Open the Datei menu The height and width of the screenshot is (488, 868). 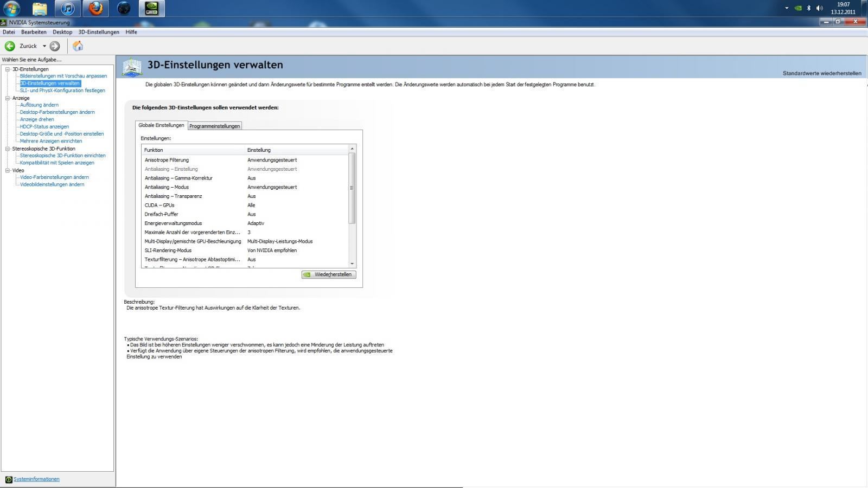[9, 32]
